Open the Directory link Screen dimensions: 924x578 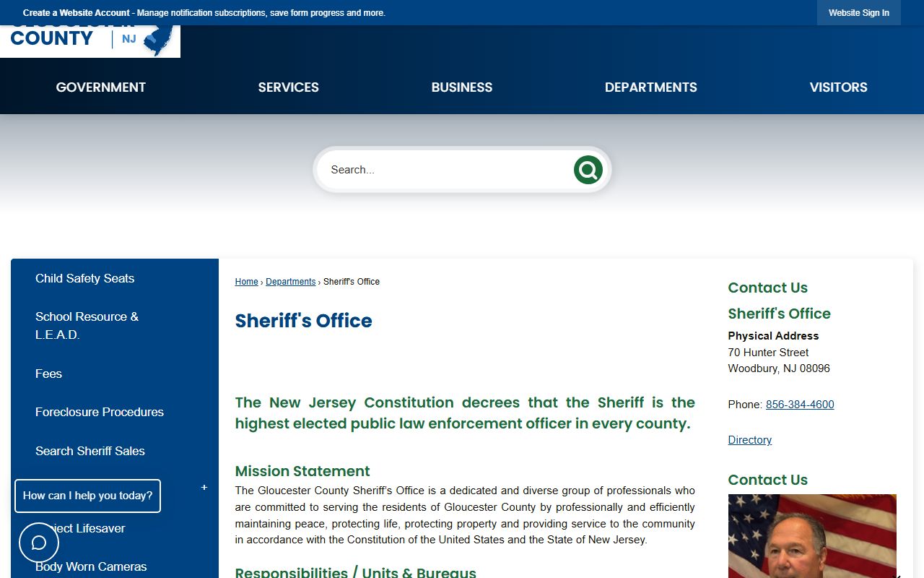pos(750,440)
